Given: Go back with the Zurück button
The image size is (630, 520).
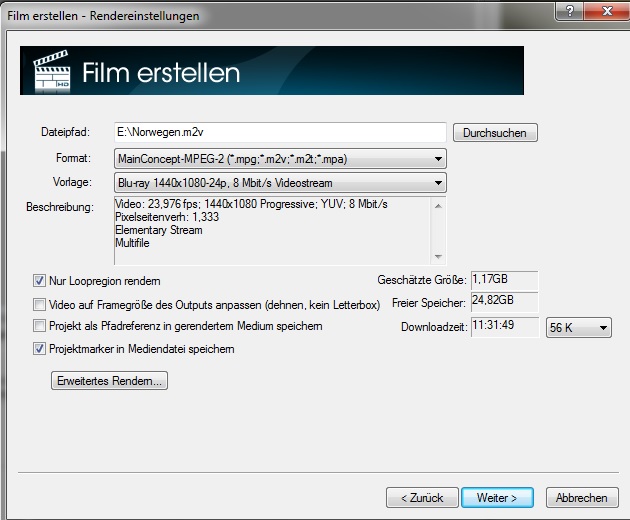Looking at the screenshot, I should pyautogui.click(x=422, y=498).
